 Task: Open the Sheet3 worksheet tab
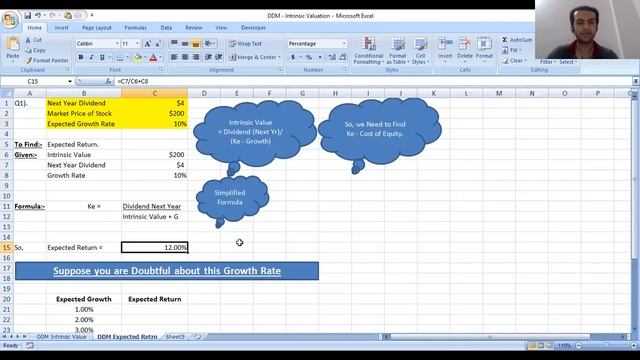pyautogui.click(x=175, y=337)
